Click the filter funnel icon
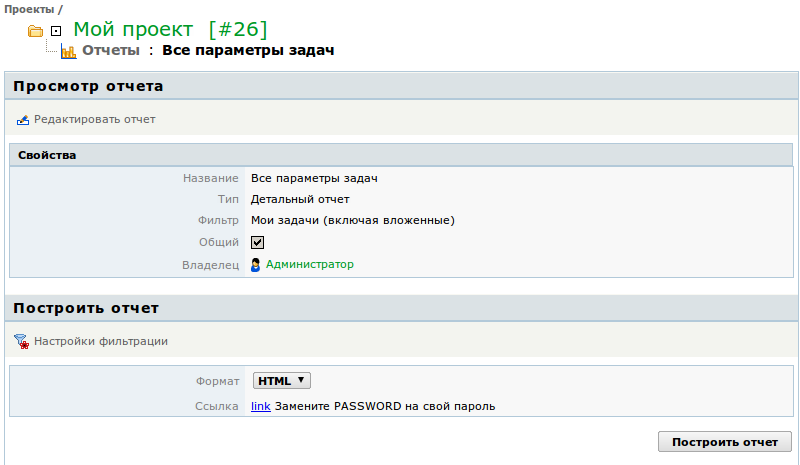 click(x=22, y=342)
